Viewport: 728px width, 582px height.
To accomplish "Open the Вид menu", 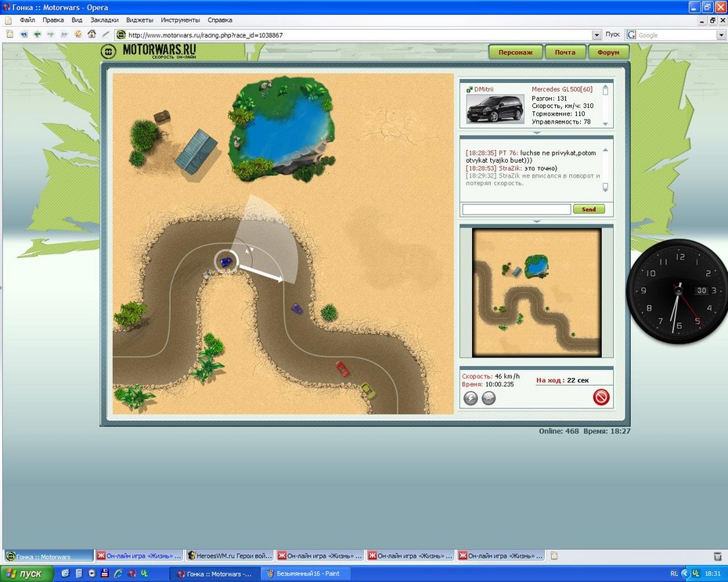I will pos(77,20).
